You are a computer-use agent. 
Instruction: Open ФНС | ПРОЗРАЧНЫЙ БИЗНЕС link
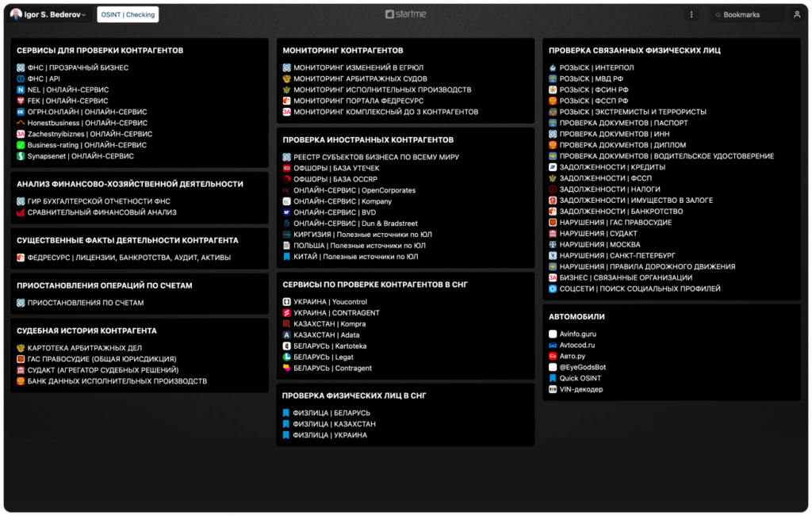pyautogui.click(x=78, y=68)
